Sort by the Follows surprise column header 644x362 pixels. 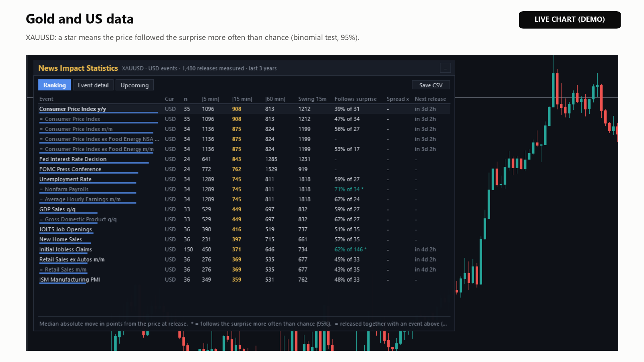[355, 99]
